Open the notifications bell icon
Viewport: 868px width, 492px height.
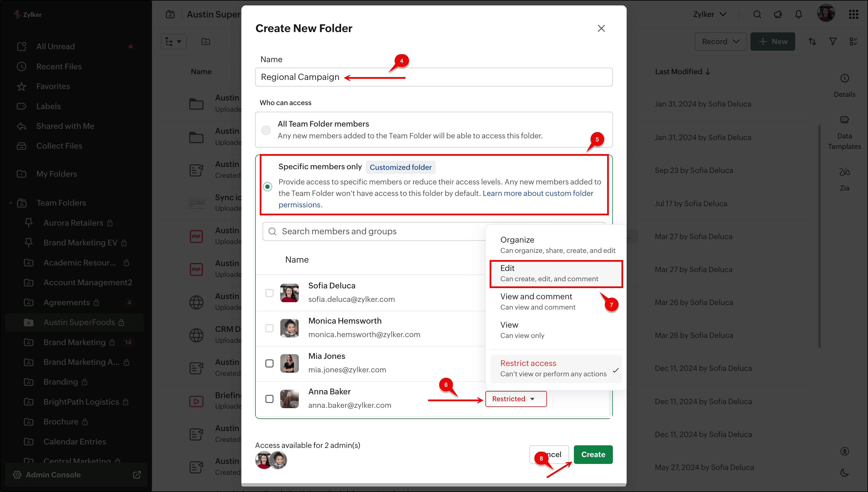click(x=798, y=14)
